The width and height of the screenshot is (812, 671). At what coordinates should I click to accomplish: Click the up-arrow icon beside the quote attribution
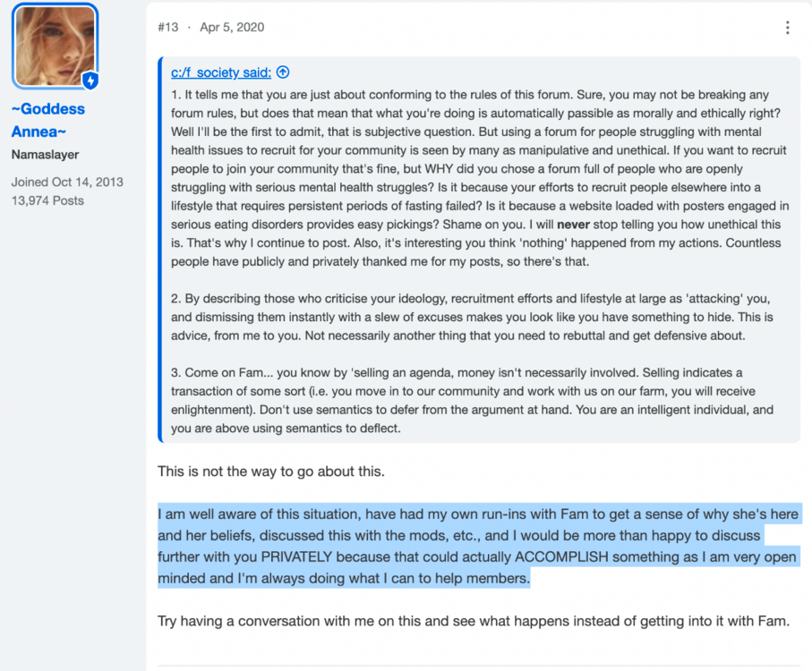283,72
